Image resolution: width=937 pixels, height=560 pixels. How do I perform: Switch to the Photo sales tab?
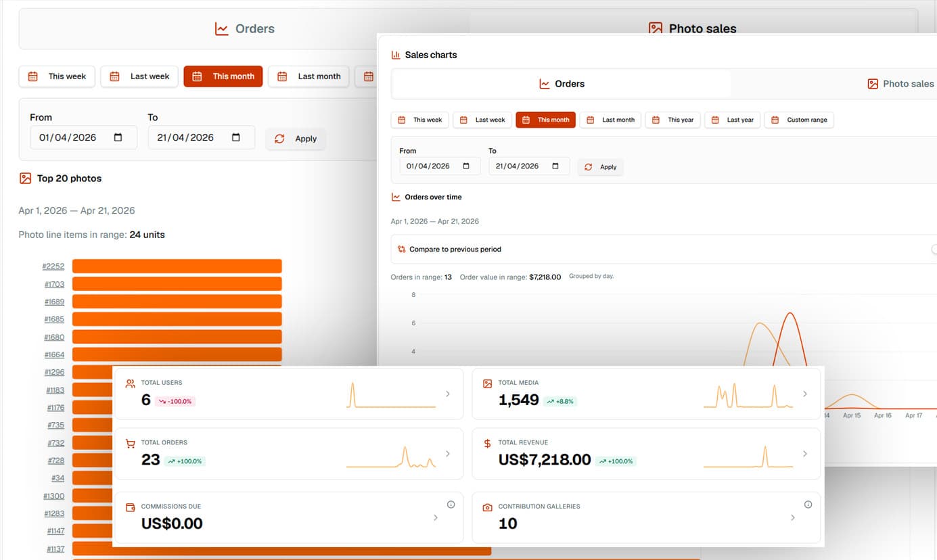901,83
